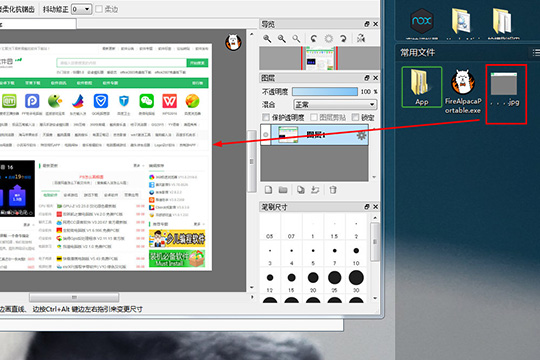Open the list menu icon beside 常用文件
Viewport: 540px width, 360px height.
click(536, 52)
